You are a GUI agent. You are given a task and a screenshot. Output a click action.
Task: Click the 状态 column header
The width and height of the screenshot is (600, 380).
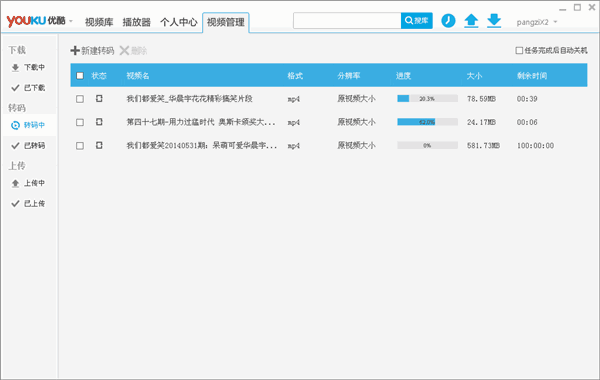tap(99, 75)
